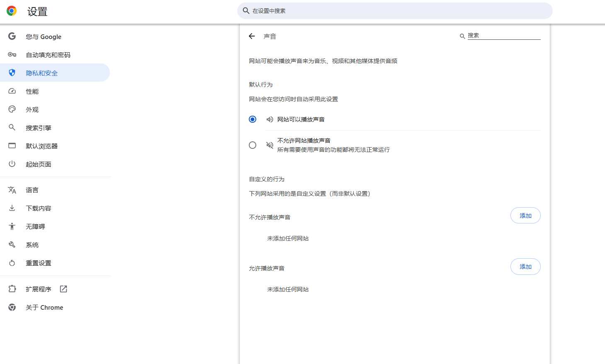
Task: Click 添加 button for 允许播放声音
Action: [x=525, y=267]
